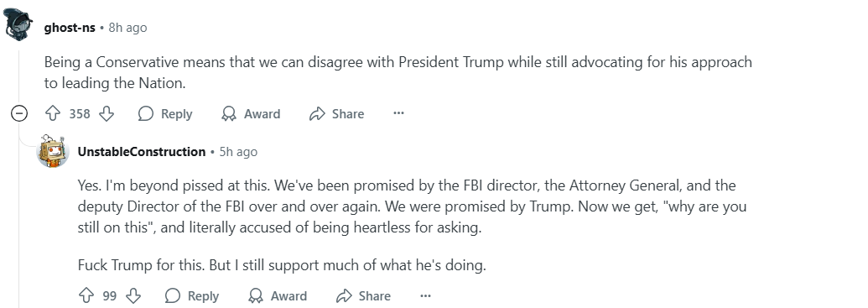Click the 8h ago timestamp
868x308 pixels.
(x=127, y=27)
